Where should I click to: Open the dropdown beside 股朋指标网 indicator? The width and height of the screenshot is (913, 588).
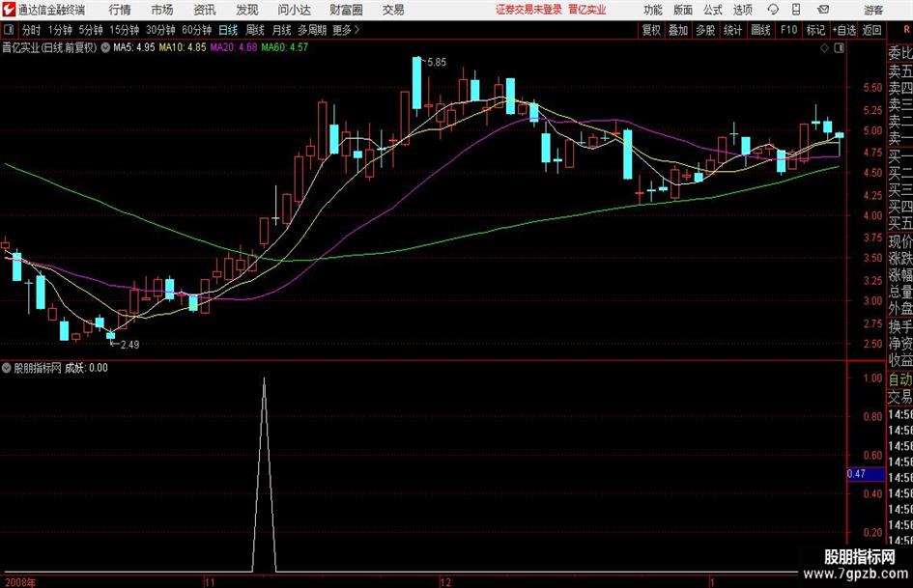click(x=7, y=368)
